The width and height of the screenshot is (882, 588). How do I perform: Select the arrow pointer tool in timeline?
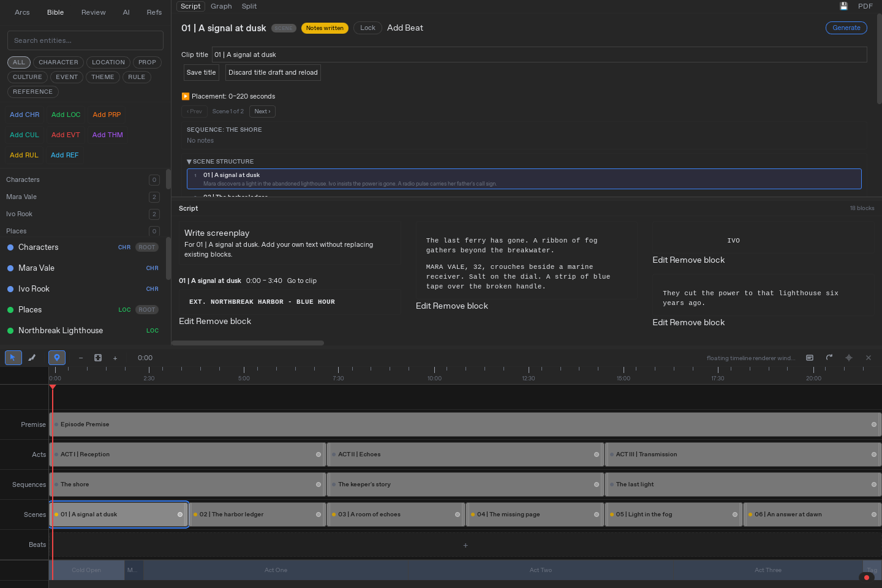point(13,358)
